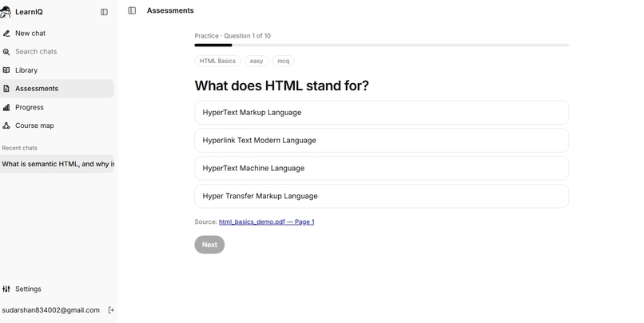Viewport: 644px width, 323px height.
Task: Select answer Hyper Transfer Markup Language
Action: pos(382,196)
